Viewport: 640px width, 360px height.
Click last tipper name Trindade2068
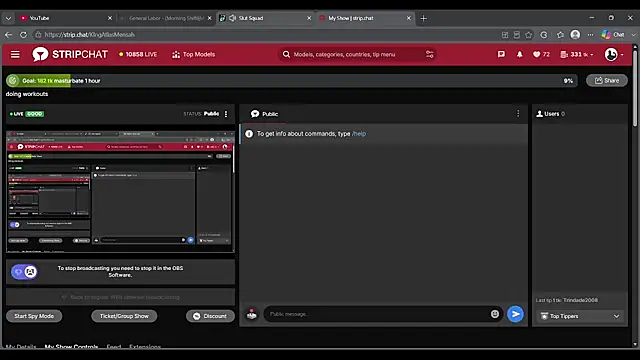580,300
